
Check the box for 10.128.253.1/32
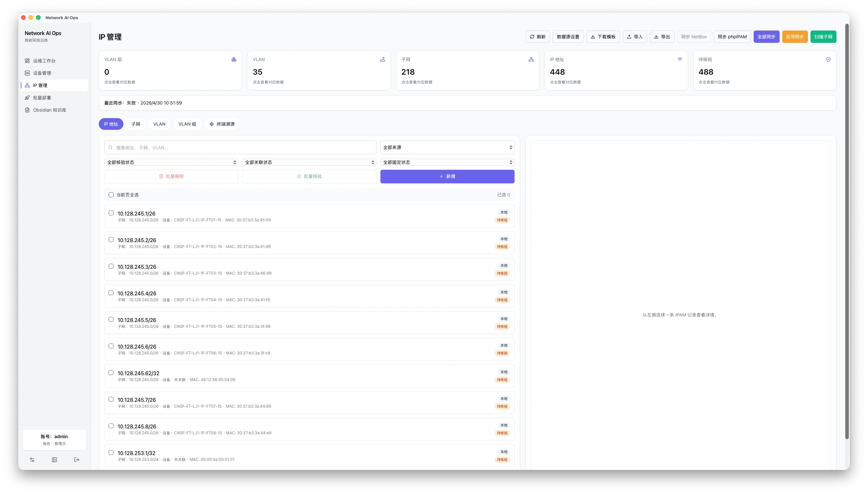(x=111, y=452)
